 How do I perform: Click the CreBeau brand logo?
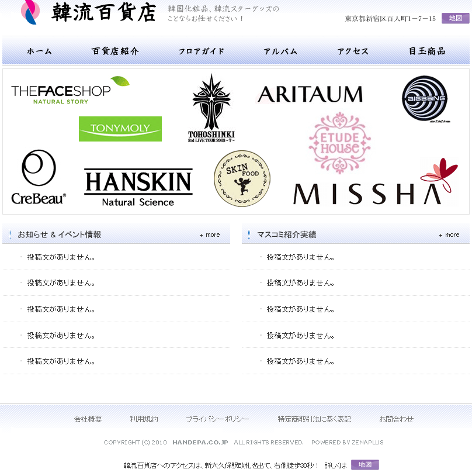click(39, 177)
